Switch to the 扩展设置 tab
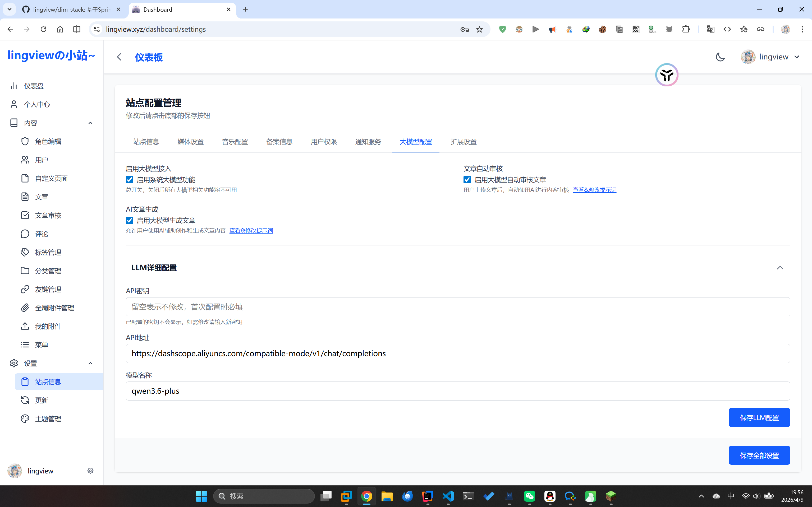This screenshot has height=507, width=812. 464,142
